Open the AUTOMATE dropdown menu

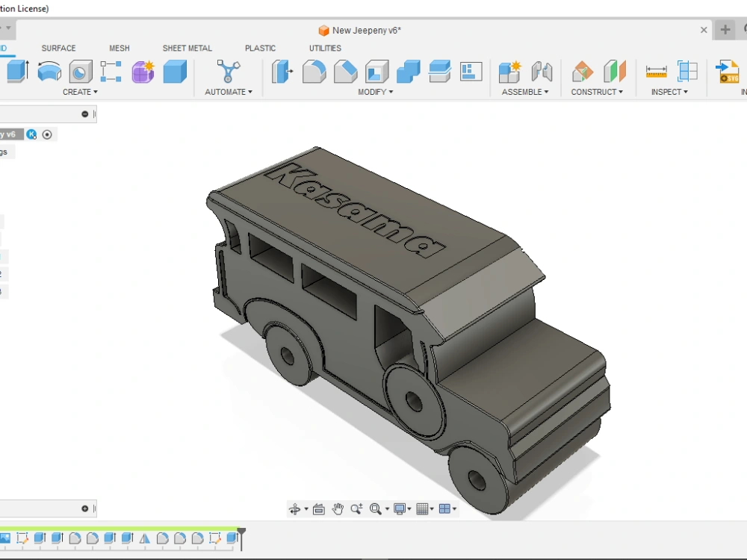click(x=228, y=92)
